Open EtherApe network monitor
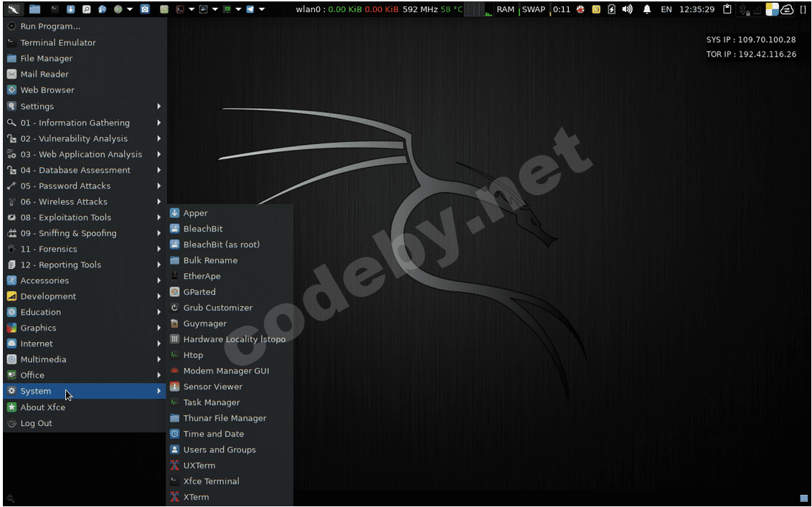Viewport: 812px width, 507px height. [x=202, y=276]
